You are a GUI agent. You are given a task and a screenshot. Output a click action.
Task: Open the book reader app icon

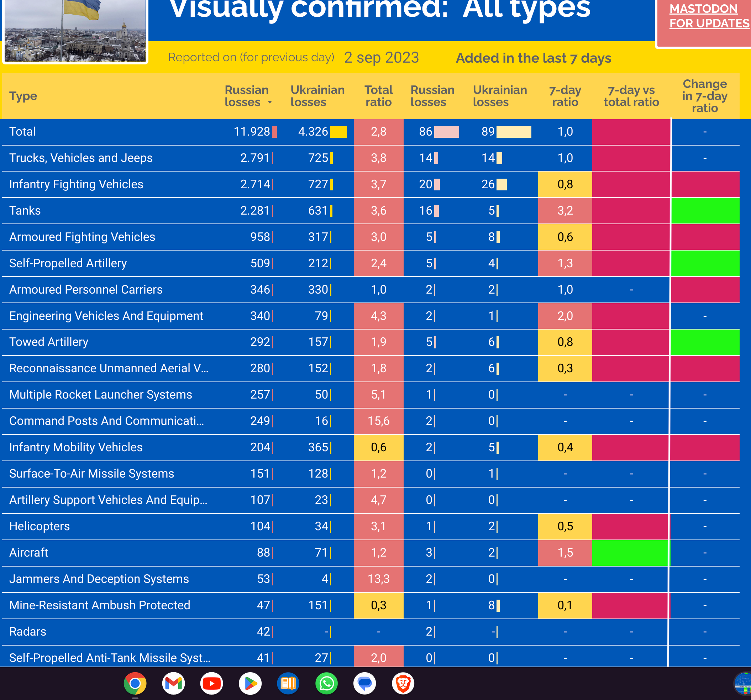(x=288, y=683)
